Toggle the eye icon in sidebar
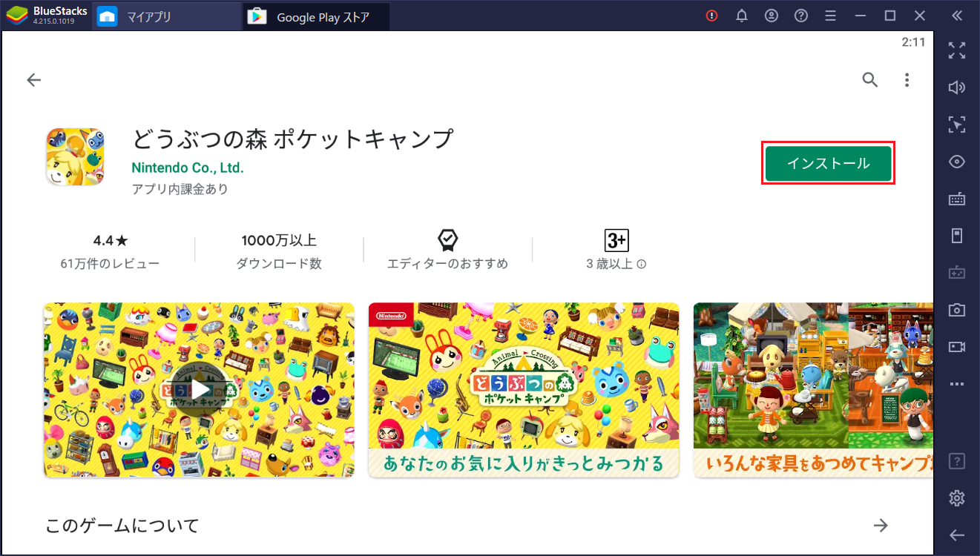Image resolution: width=980 pixels, height=556 pixels. pos(957,162)
